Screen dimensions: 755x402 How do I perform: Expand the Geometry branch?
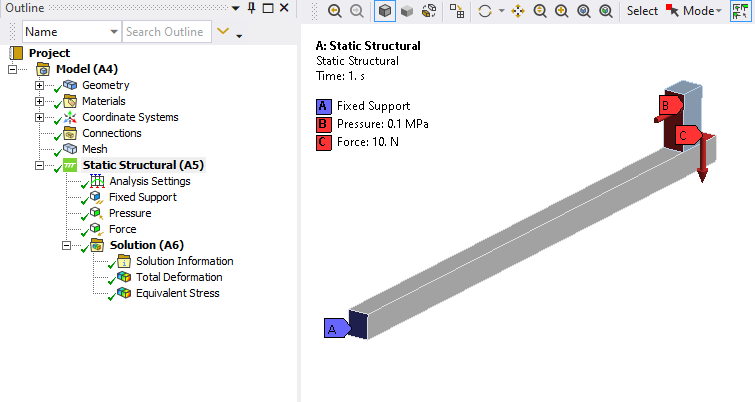[39, 85]
